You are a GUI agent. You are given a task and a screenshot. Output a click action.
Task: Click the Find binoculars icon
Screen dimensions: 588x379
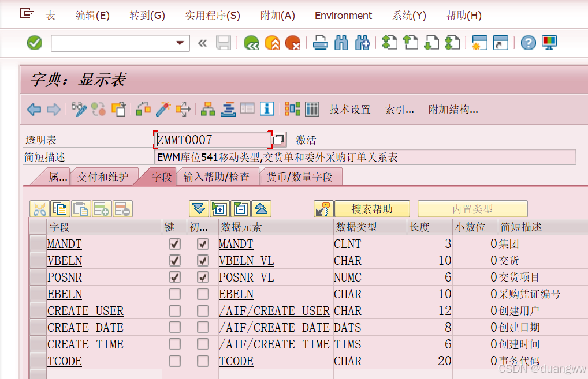[341, 43]
